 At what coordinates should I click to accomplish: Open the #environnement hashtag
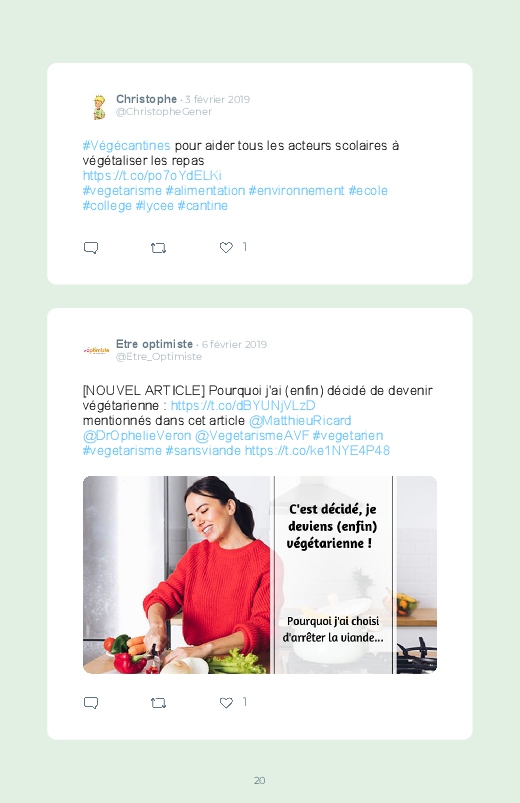pos(297,191)
